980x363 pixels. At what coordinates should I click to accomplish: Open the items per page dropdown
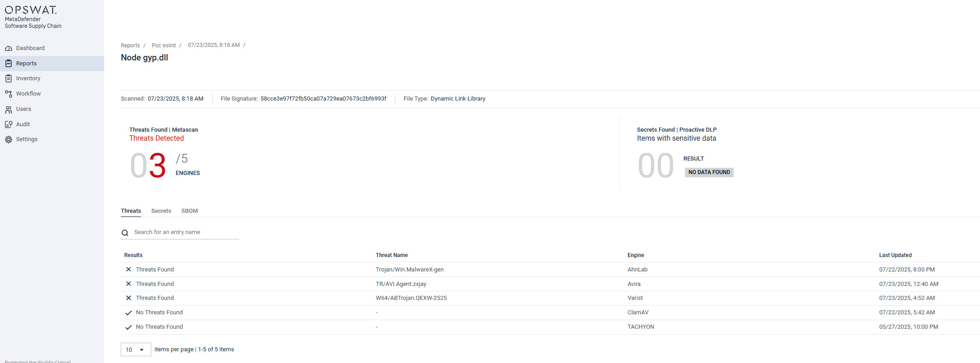pos(136,349)
